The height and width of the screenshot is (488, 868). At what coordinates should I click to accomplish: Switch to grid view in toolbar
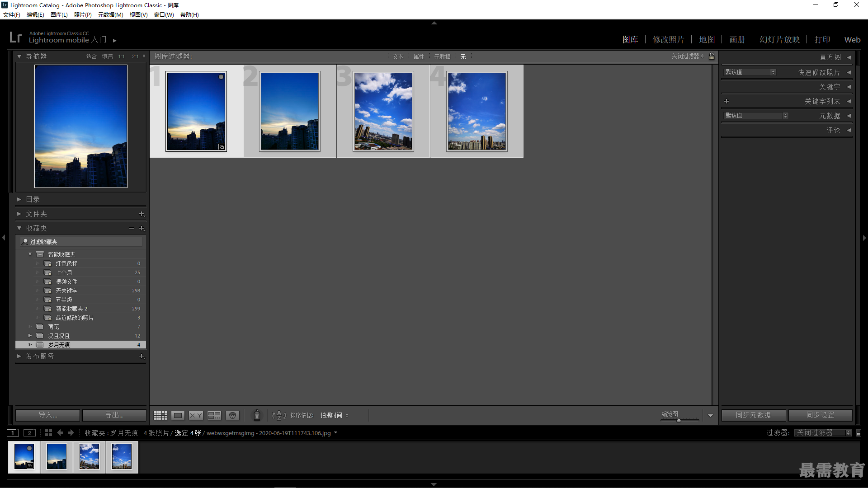click(160, 415)
